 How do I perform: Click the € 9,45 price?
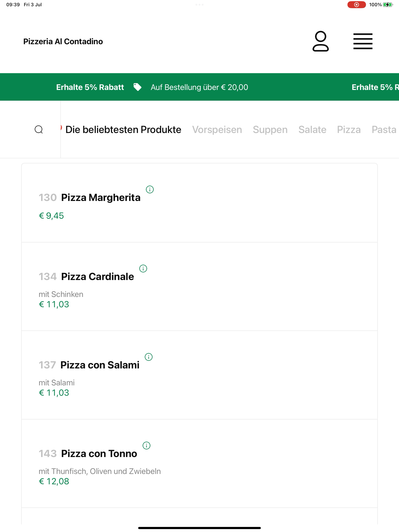tap(51, 216)
